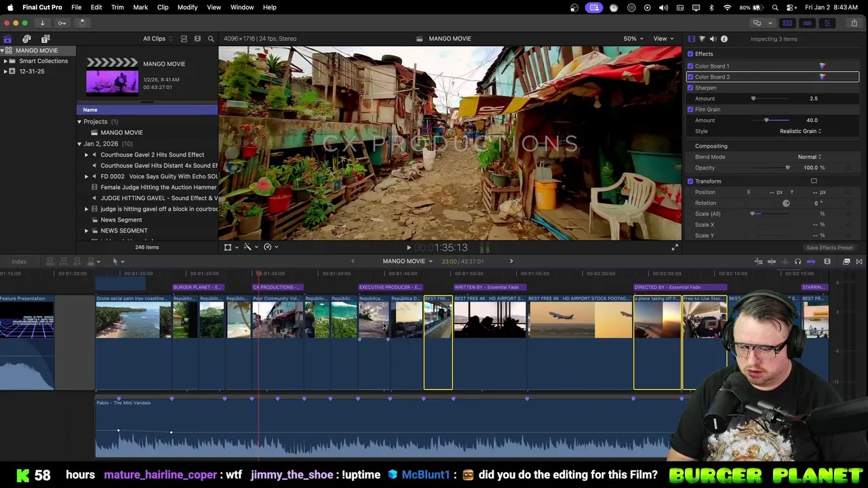The image size is (868, 488).
Task: Open timeline clip appearance filmstrip icon
Action: click(827, 262)
